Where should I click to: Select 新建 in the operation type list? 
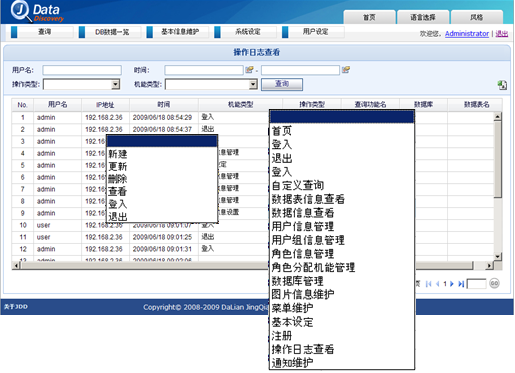pos(118,154)
